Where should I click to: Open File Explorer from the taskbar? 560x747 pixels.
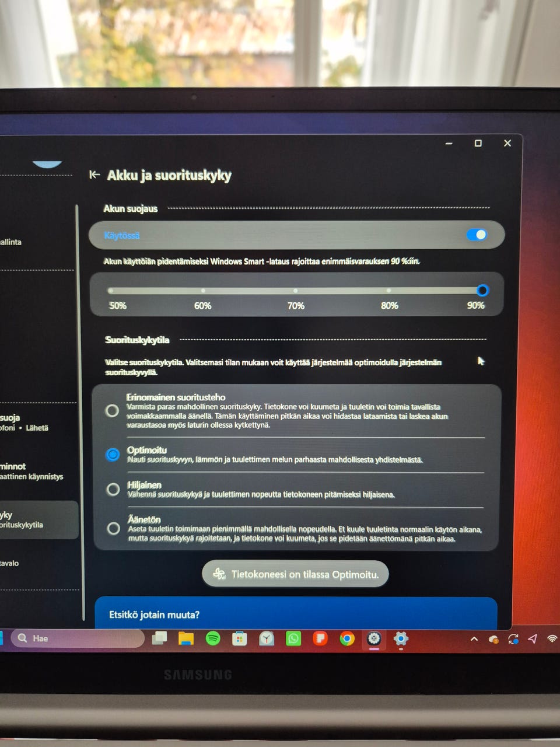(x=186, y=638)
